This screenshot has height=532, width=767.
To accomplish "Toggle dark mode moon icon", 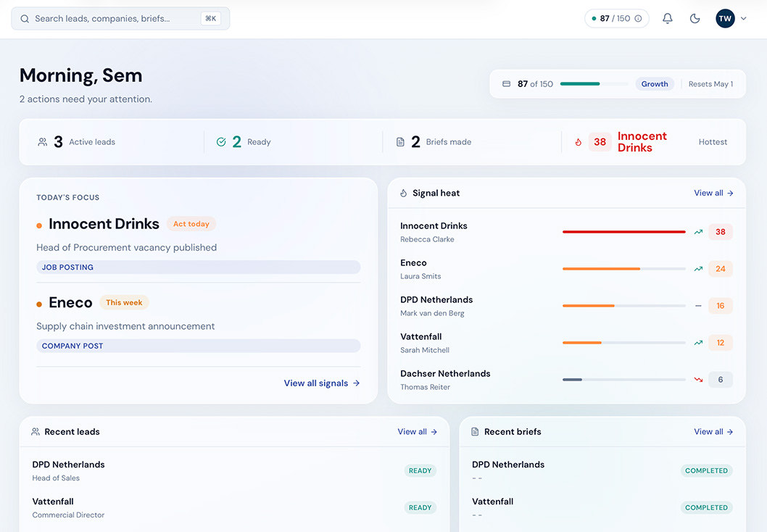I will (695, 19).
